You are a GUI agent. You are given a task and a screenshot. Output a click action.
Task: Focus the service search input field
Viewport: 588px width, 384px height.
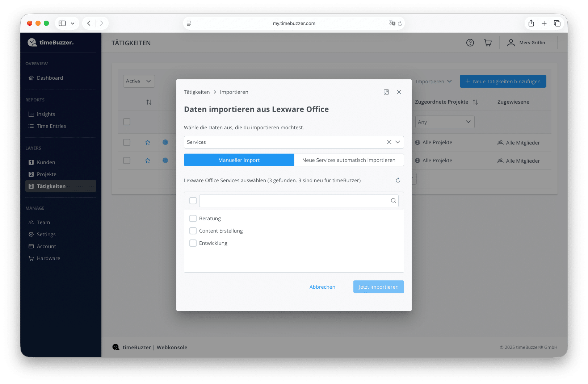pyautogui.click(x=294, y=201)
